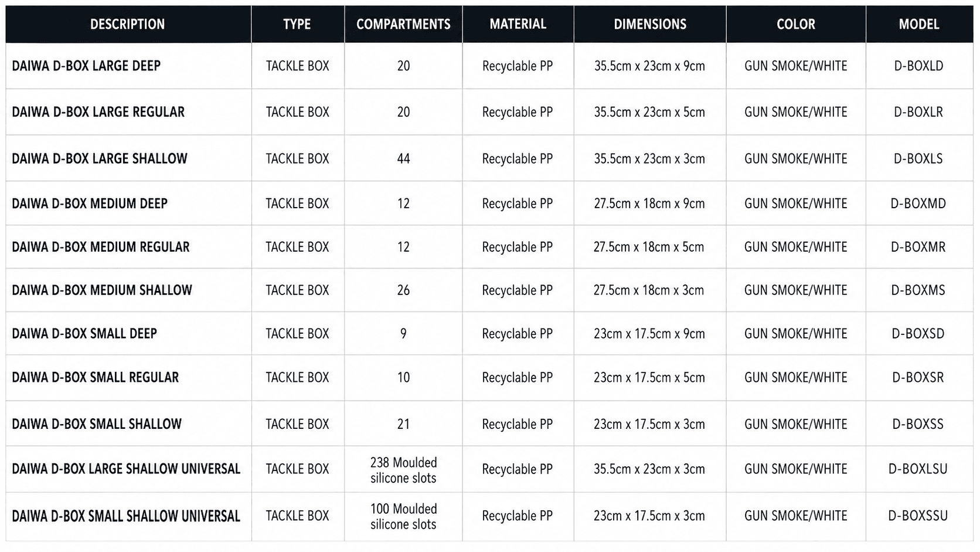Click model code D-BOXLR
This screenshot has height=552, width=980.
coord(918,111)
